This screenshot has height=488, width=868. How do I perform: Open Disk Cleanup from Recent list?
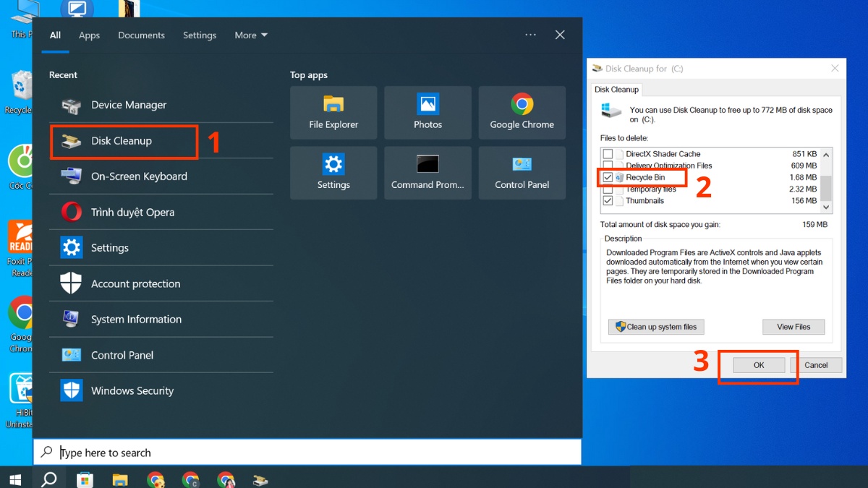pos(122,141)
